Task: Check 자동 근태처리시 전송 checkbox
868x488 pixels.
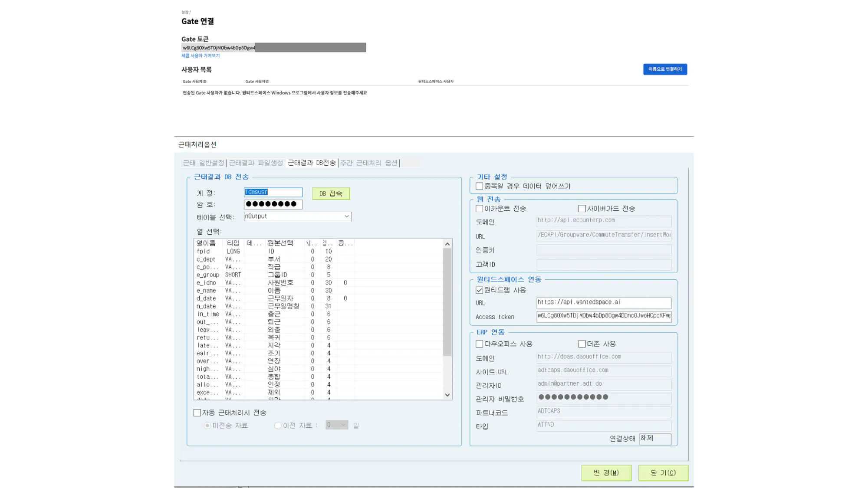Action: (197, 413)
